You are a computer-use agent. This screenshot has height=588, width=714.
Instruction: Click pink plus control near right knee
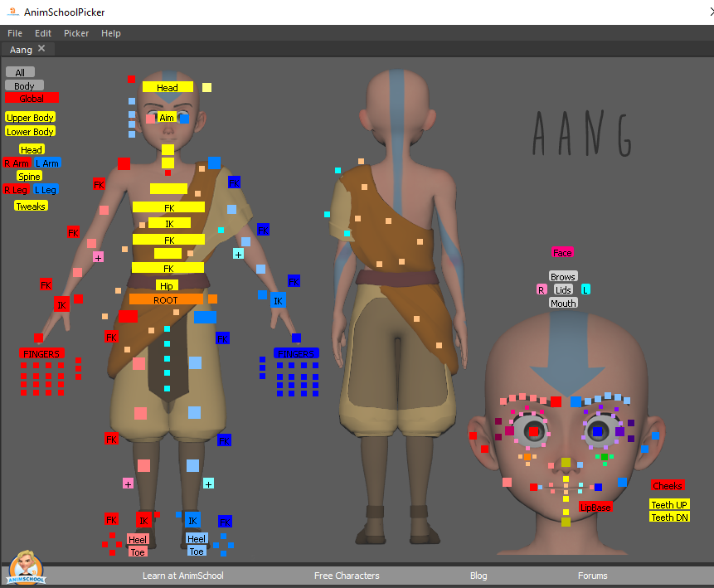pyautogui.click(x=128, y=484)
